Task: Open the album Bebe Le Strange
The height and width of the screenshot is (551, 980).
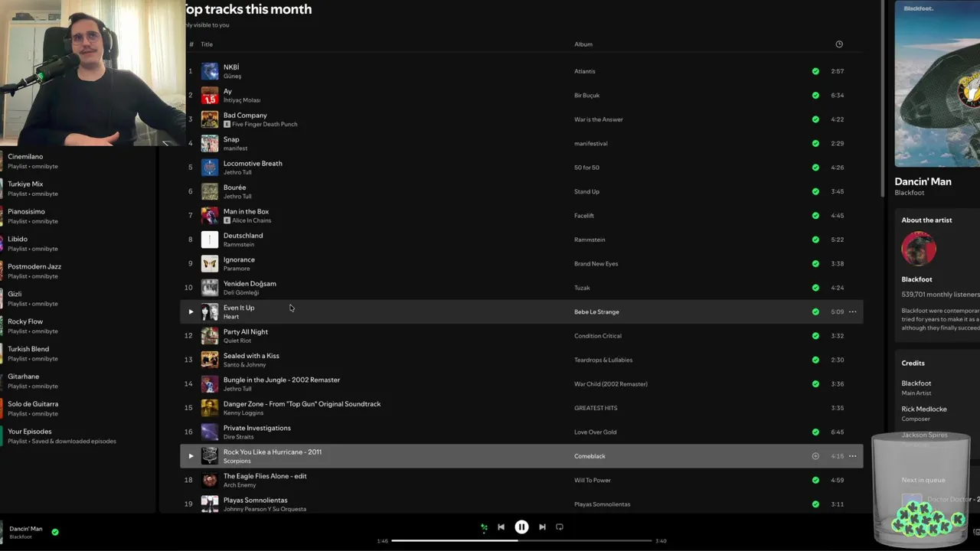Action: tap(596, 311)
